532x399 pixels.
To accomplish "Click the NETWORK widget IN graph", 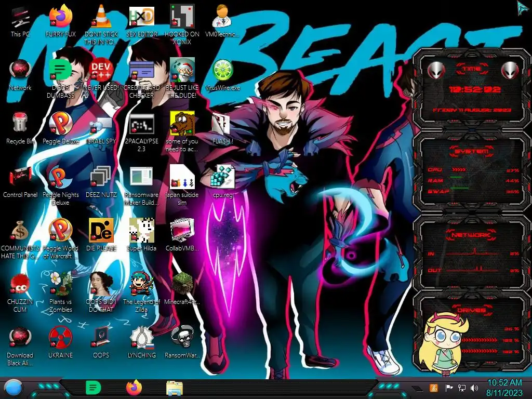I will pos(473,253).
